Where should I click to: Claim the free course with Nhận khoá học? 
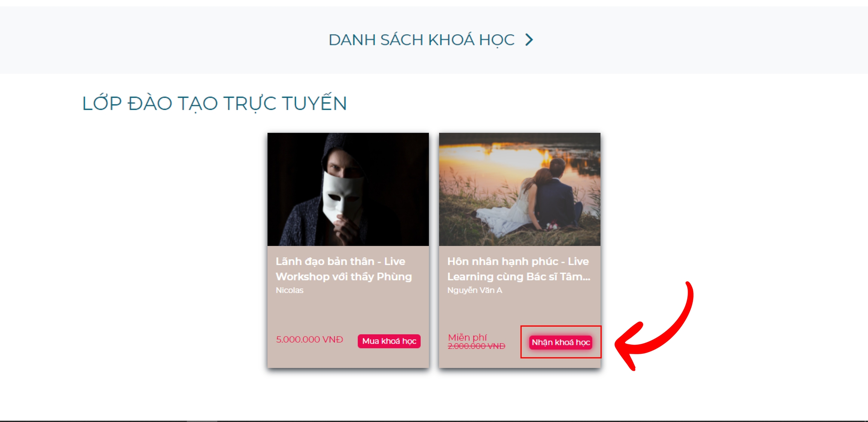point(561,342)
